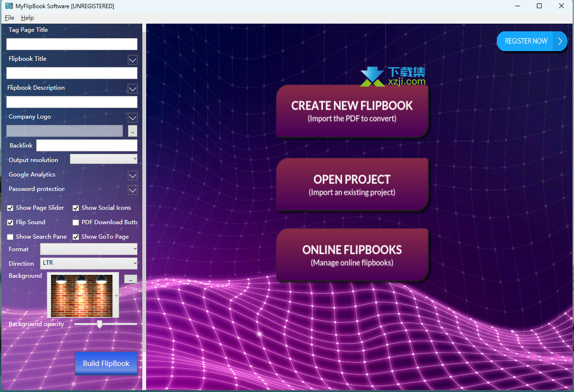Enable the Show Search Pane checkbox
Screen dimensions: 574x392
pyautogui.click(x=10, y=237)
